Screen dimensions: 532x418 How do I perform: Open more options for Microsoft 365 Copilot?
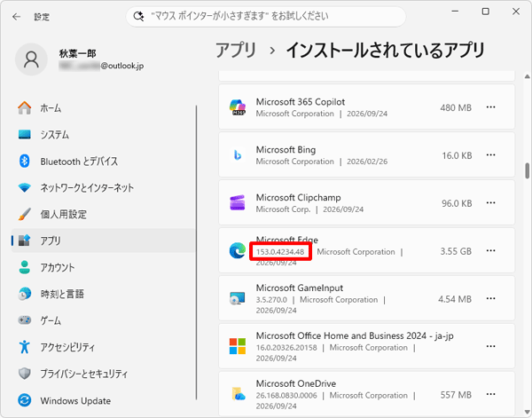click(x=490, y=107)
